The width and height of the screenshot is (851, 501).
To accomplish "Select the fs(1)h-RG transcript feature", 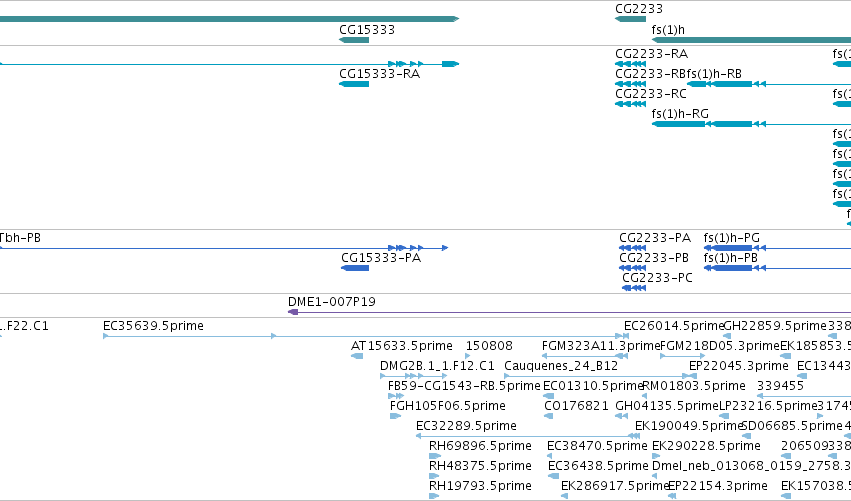I will click(751, 124).
